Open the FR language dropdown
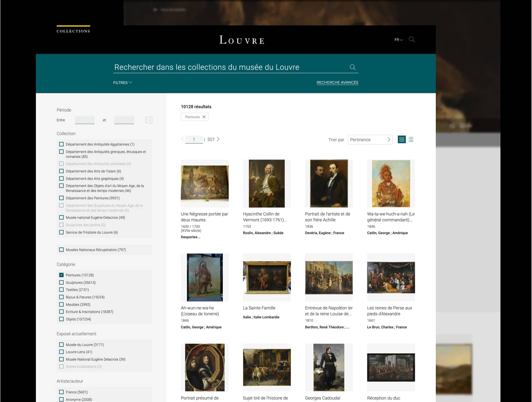This screenshot has width=532, height=402. tap(398, 40)
